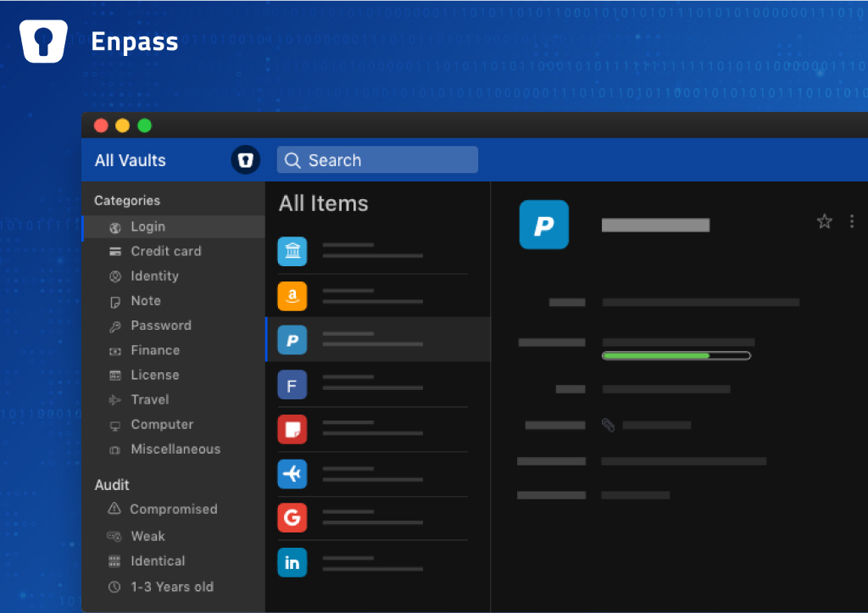Open the LinkedIn item in list
The image size is (868, 613).
pyautogui.click(x=377, y=563)
